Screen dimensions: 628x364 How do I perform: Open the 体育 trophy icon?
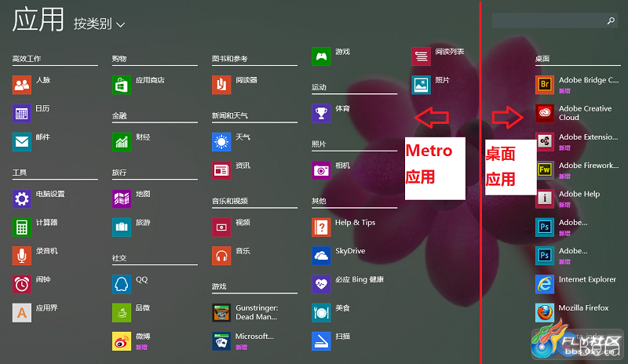click(x=321, y=113)
